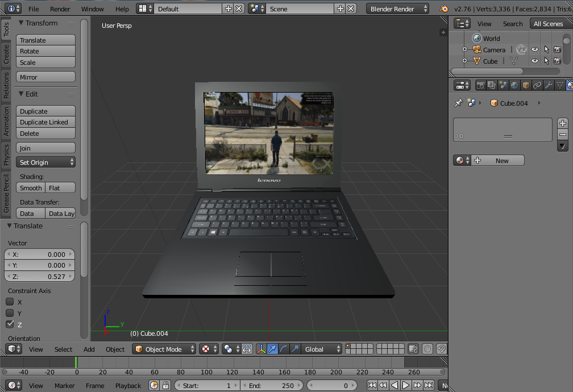
Task: Click the World globe icon in outliner
Action: (477, 38)
